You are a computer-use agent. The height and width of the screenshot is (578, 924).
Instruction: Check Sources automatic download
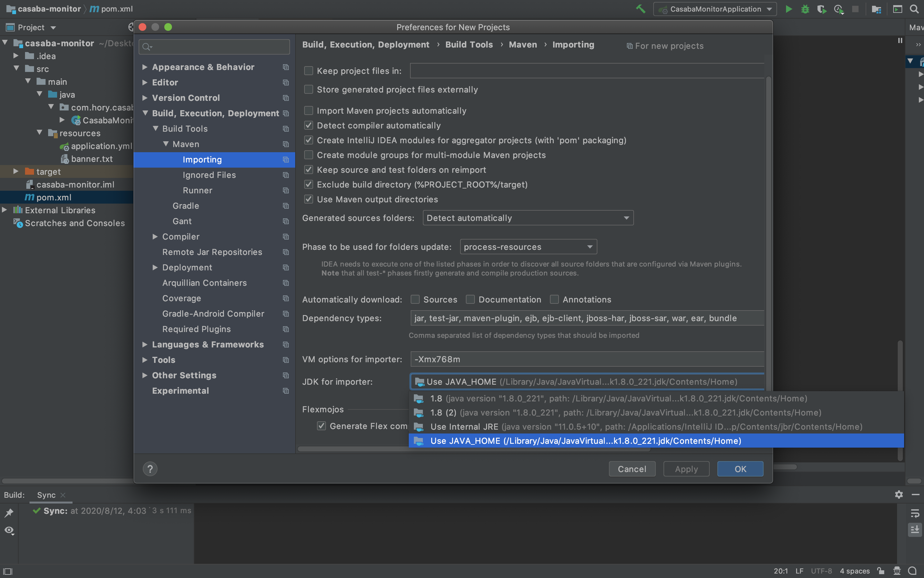415,299
